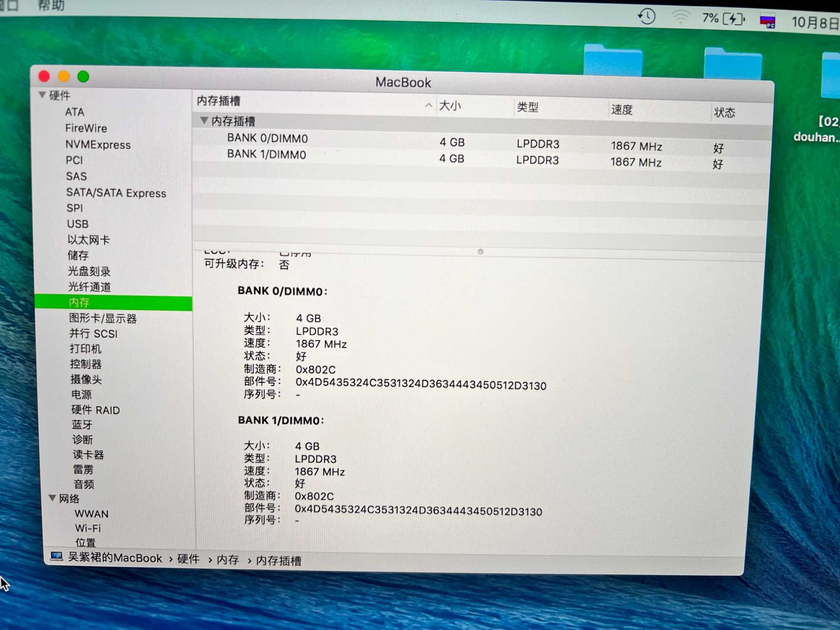
Task: Select SPI in sidebar
Action: pyautogui.click(x=75, y=208)
